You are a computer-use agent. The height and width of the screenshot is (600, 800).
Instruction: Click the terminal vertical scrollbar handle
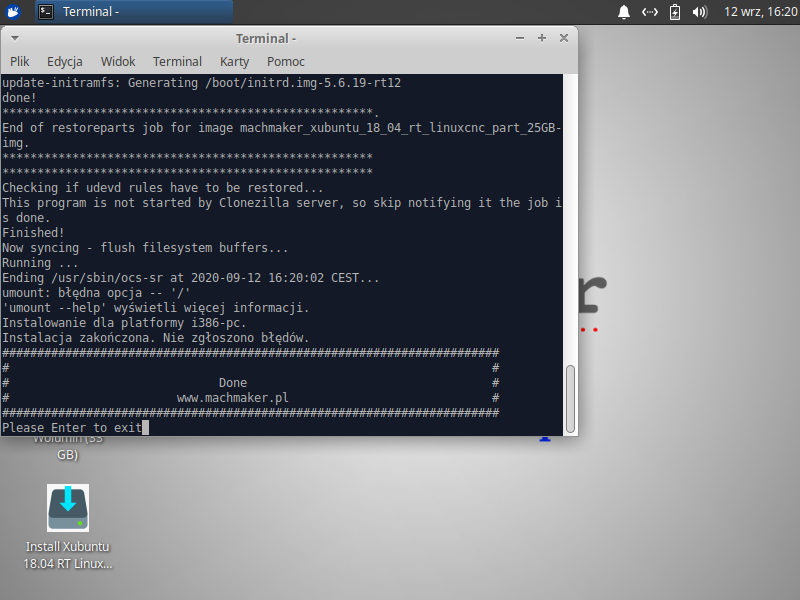pos(571,397)
